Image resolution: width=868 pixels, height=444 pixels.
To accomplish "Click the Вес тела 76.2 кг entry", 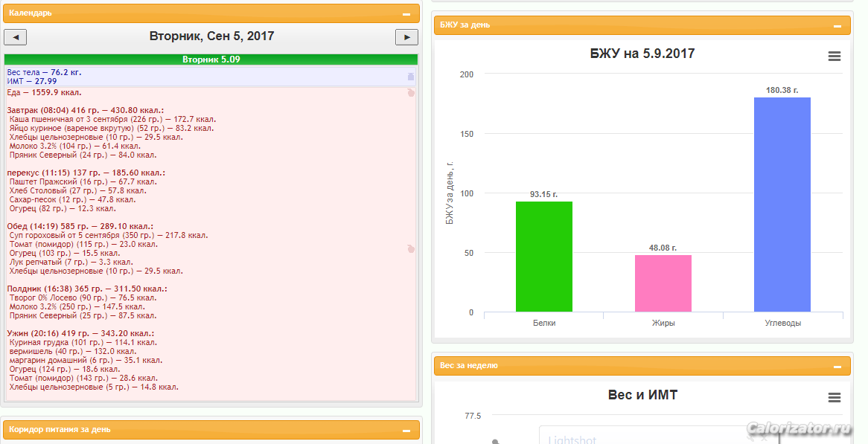I will [44, 72].
